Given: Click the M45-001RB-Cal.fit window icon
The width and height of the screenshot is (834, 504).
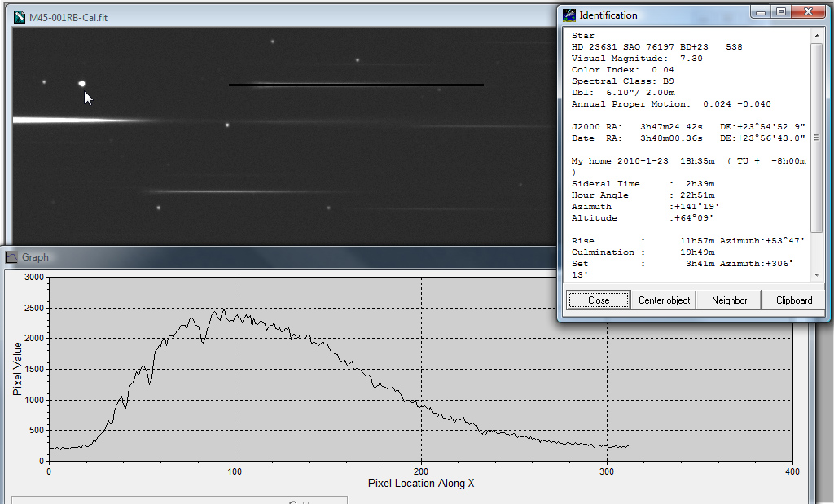Looking at the screenshot, I should point(20,18).
